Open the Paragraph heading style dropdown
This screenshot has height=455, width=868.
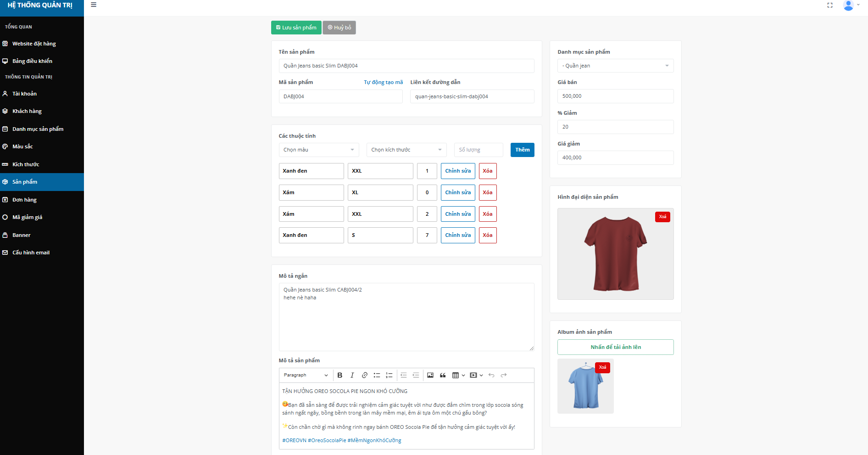pyautogui.click(x=306, y=375)
